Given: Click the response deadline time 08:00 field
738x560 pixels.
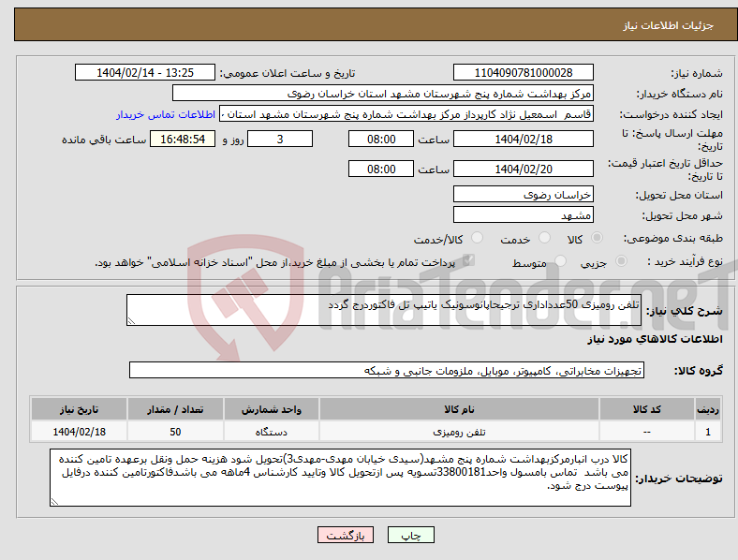Looking at the screenshot, I should (381, 139).
